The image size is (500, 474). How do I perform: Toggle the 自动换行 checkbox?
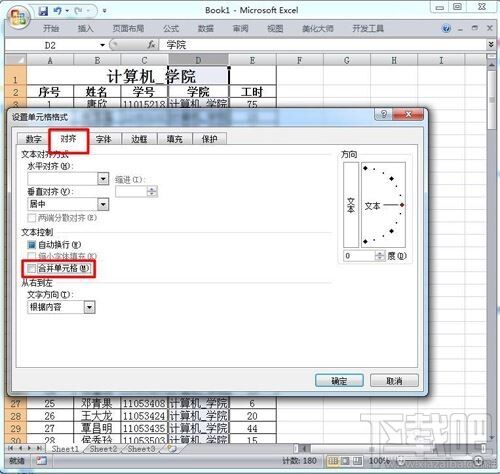pyautogui.click(x=32, y=245)
